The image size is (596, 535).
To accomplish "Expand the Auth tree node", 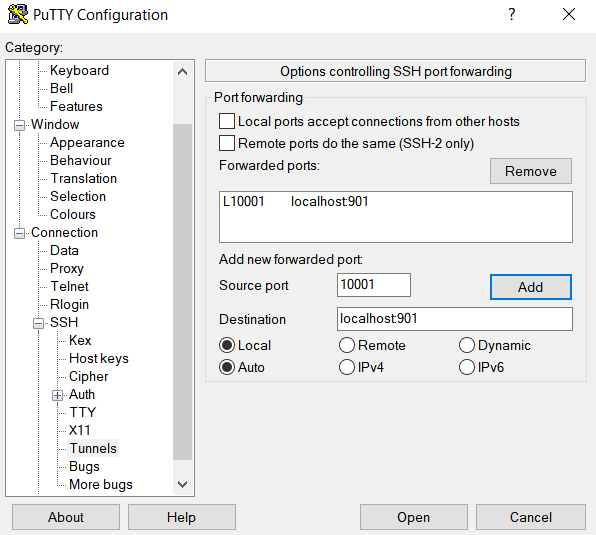I will tap(57, 395).
